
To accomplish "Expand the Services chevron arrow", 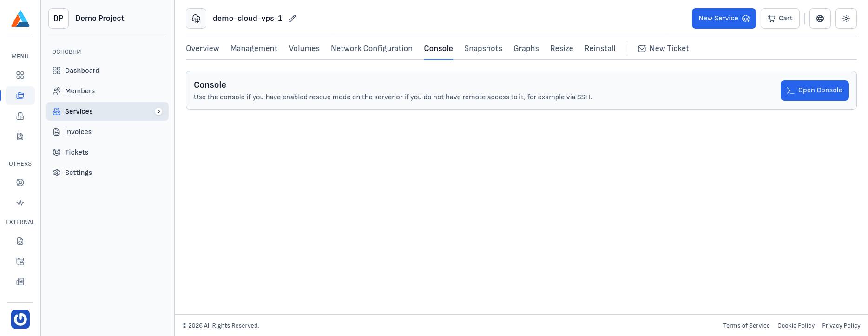I will 158,111.
